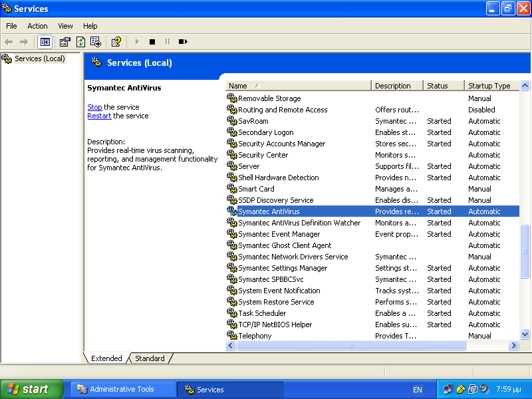Click the network computers tray icon
The width and height of the screenshot is (532, 399).
[448, 389]
